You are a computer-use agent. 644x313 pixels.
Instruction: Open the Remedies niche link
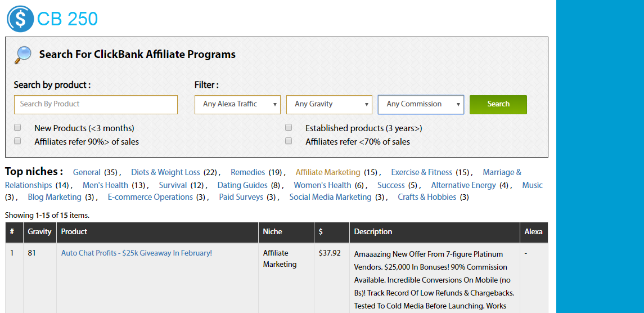[247, 172]
